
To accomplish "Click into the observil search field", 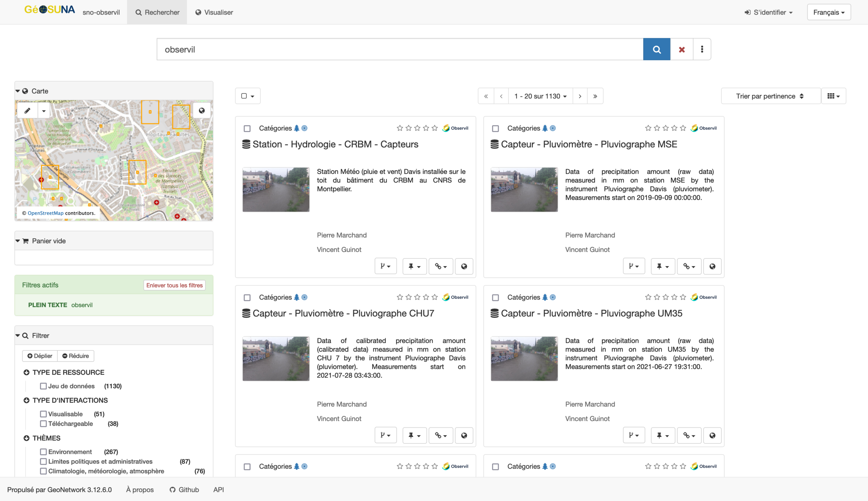I will click(399, 49).
